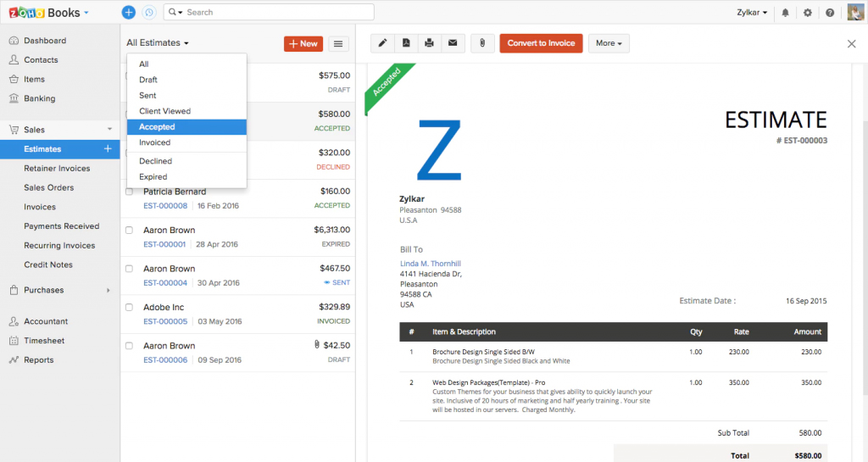Click the help question mark icon

point(830,13)
